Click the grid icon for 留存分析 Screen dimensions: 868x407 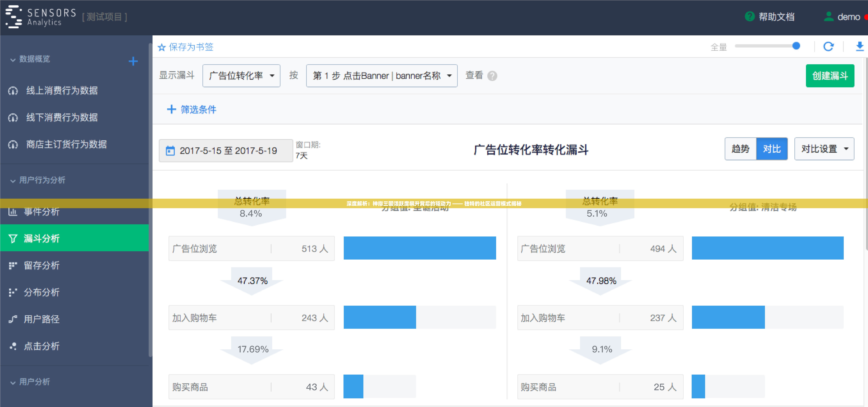tap(13, 265)
